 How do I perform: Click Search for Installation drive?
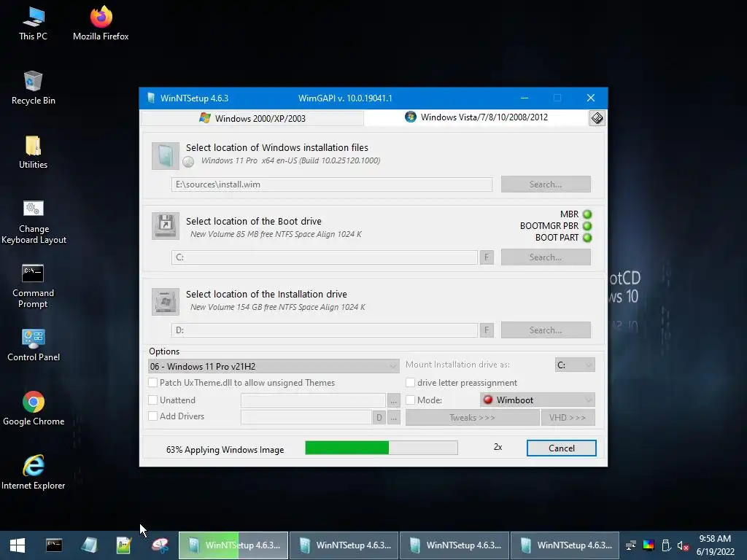tap(546, 330)
